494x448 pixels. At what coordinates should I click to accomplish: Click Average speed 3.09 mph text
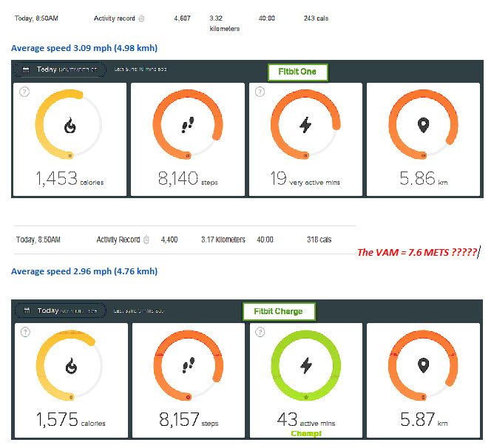click(84, 48)
